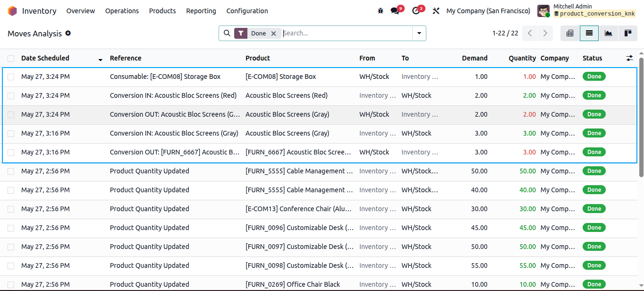Go to previous page arrow

click(530, 33)
